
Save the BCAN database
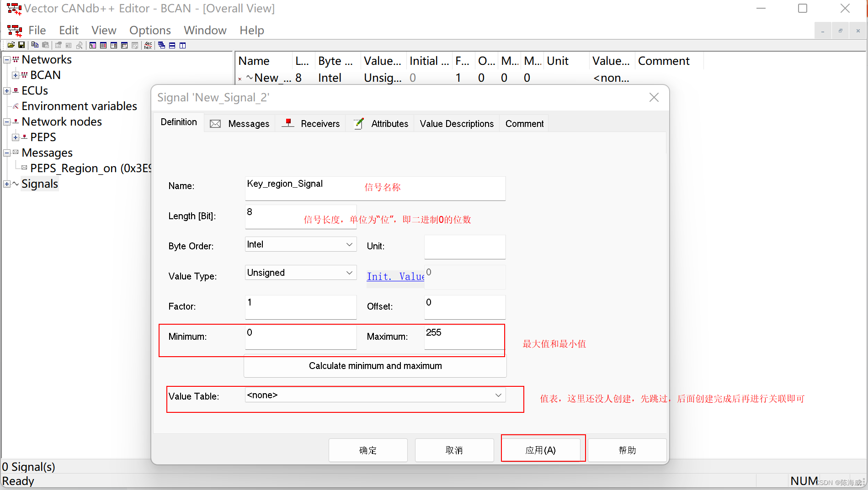[21, 45]
